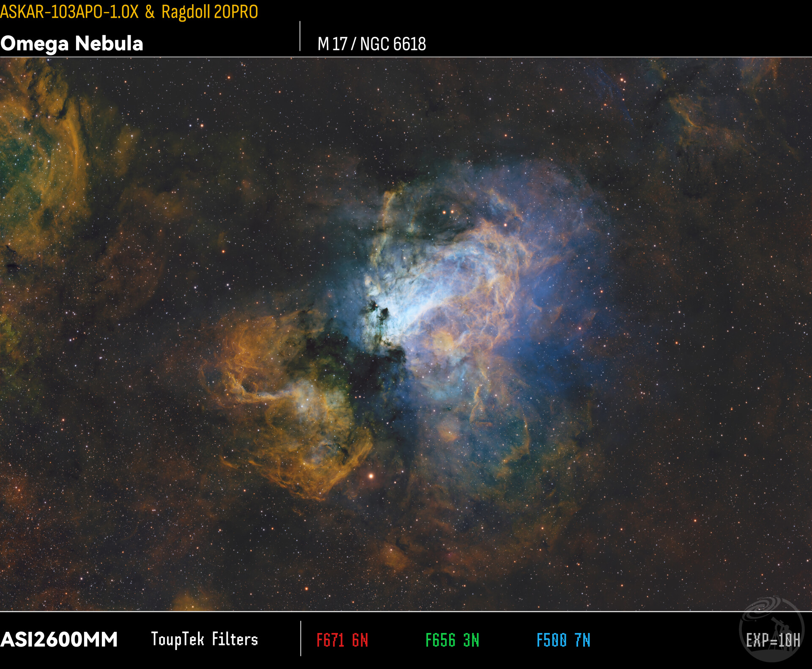Click the green 'F656 3N' filter label
Image resolution: width=812 pixels, height=669 pixels.
(452, 640)
